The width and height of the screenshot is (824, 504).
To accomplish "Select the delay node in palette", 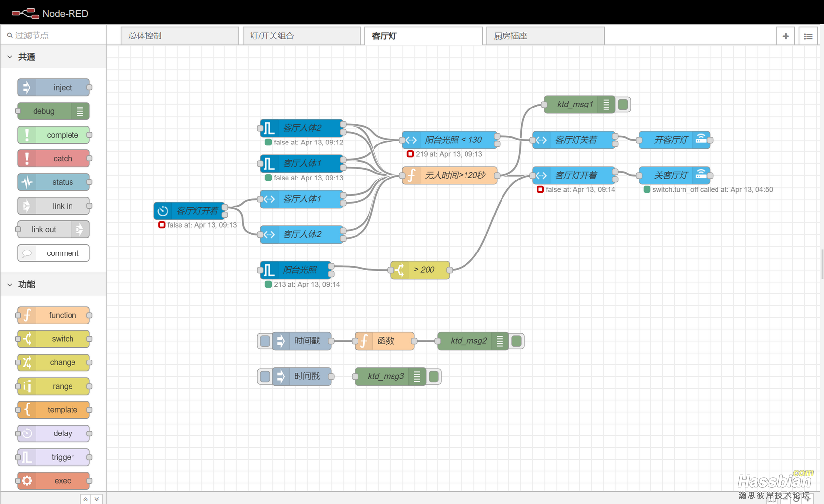I will pos(53,433).
